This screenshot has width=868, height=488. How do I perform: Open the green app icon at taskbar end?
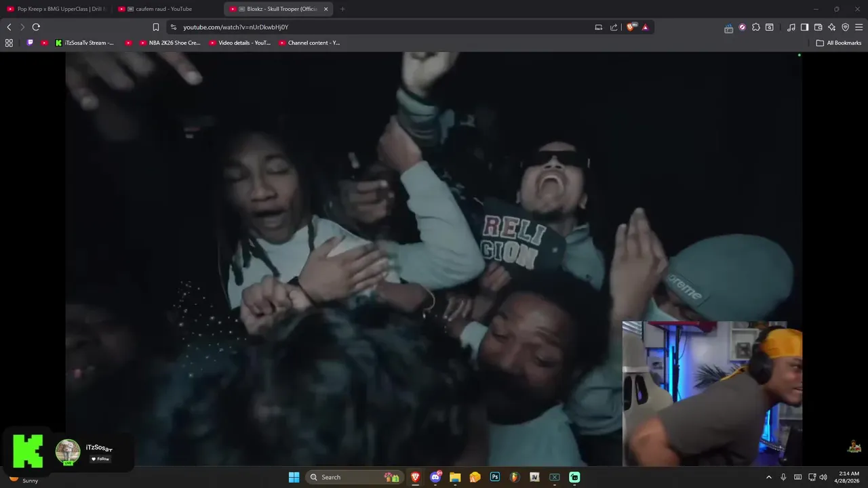[574, 477]
